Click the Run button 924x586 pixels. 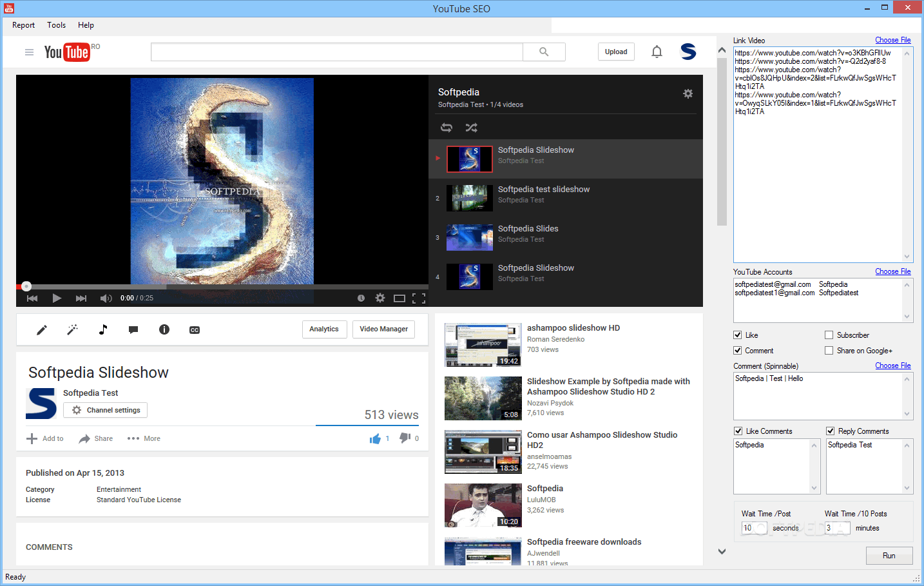point(889,556)
